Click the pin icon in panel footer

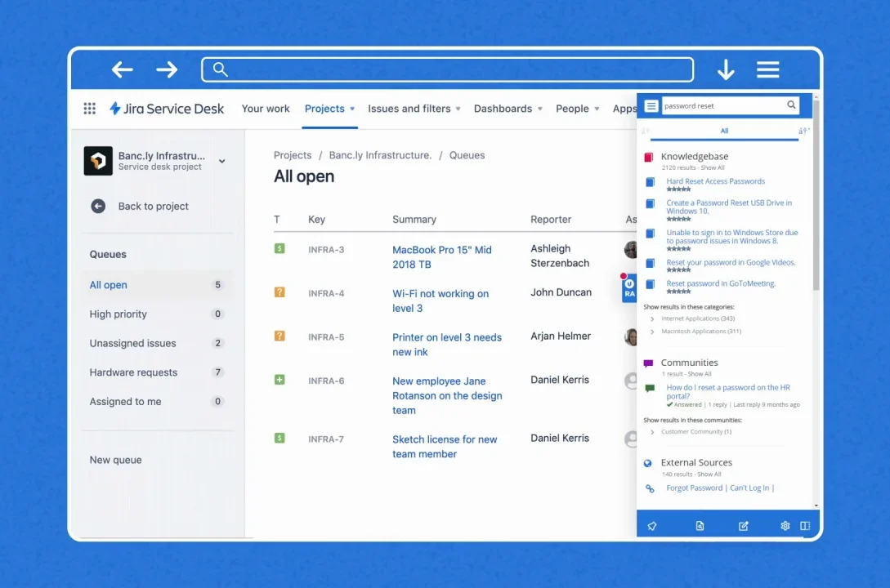(652, 526)
